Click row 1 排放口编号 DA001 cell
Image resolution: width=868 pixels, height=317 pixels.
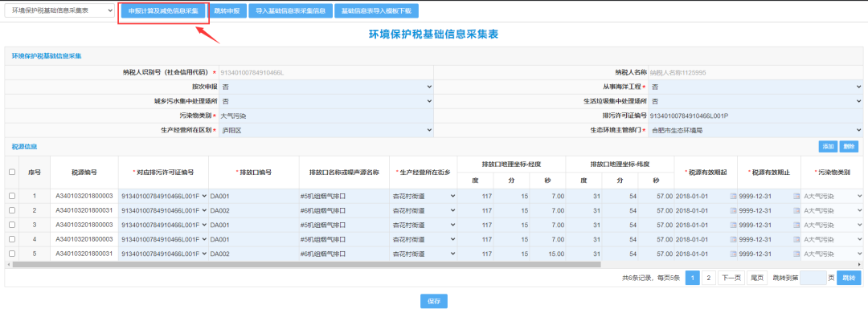(x=254, y=197)
